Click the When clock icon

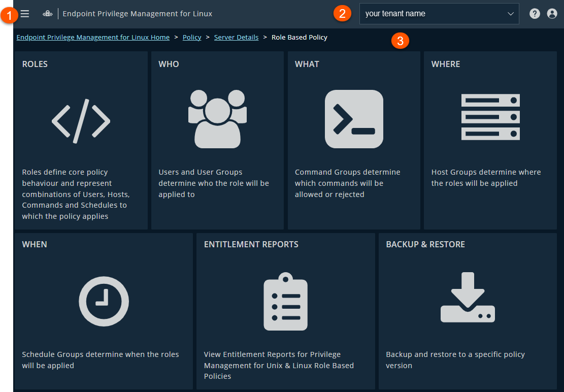(x=104, y=302)
